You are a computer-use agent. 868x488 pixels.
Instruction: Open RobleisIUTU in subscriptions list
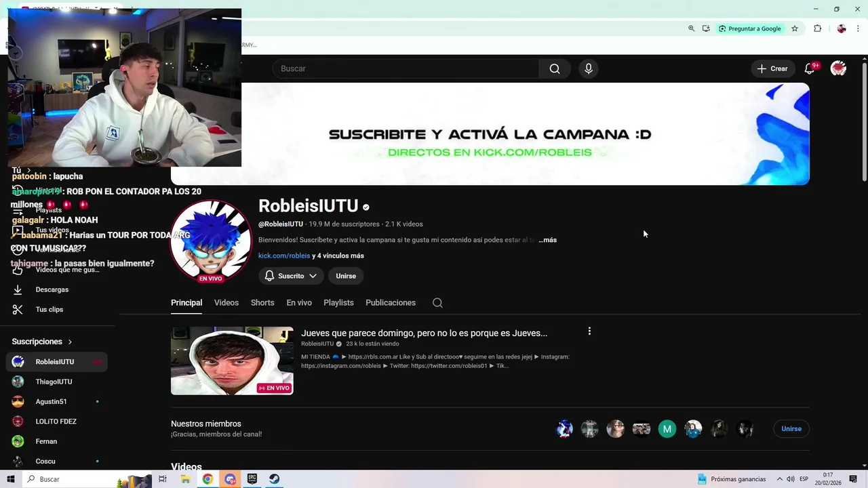57,362
